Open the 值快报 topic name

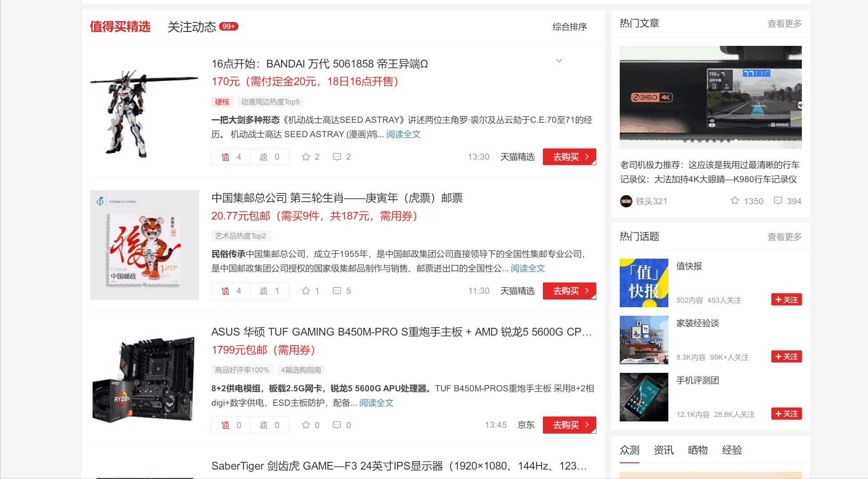pos(689,266)
